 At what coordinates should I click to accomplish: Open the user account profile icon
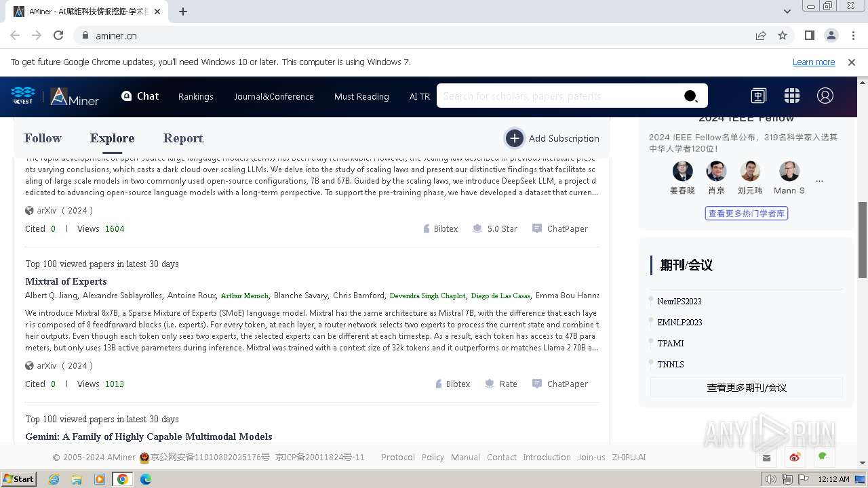point(825,96)
